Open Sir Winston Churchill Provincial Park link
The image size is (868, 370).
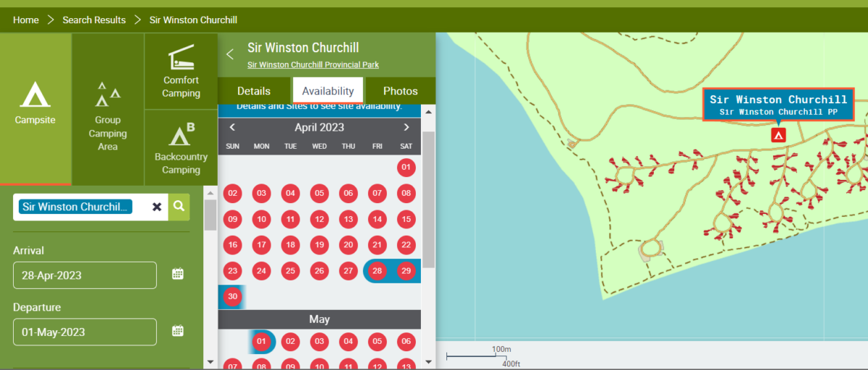pos(312,65)
